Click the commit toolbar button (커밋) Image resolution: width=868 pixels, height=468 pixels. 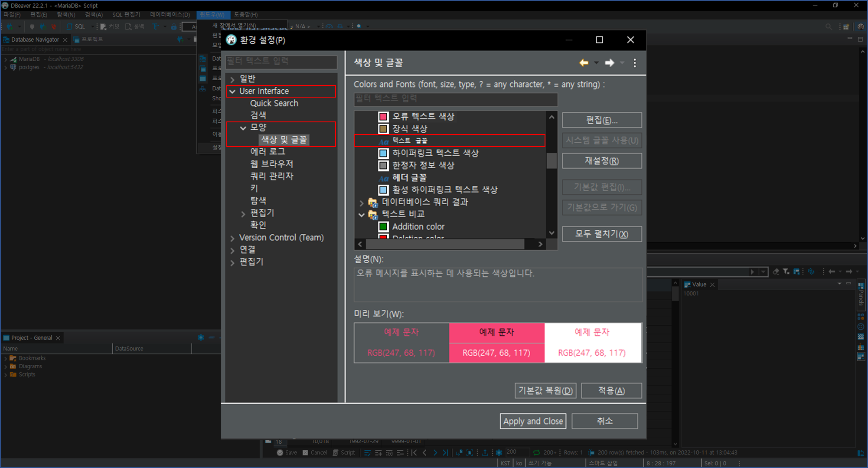110,27
